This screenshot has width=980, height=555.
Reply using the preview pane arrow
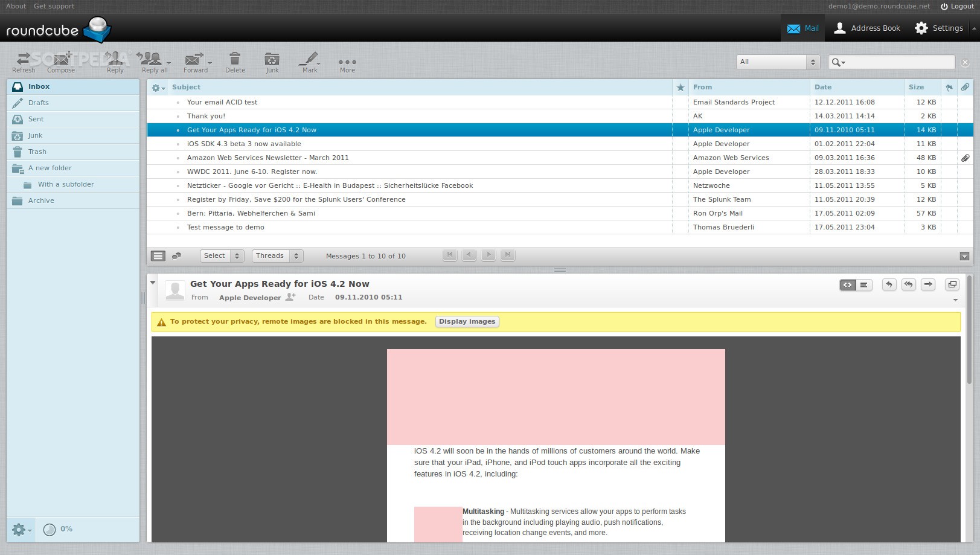coord(889,284)
